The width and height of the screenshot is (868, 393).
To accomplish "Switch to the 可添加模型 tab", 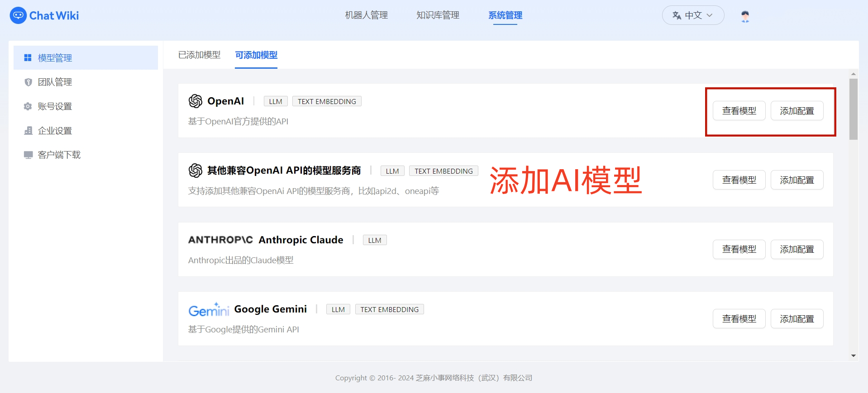I will [x=256, y=55].
